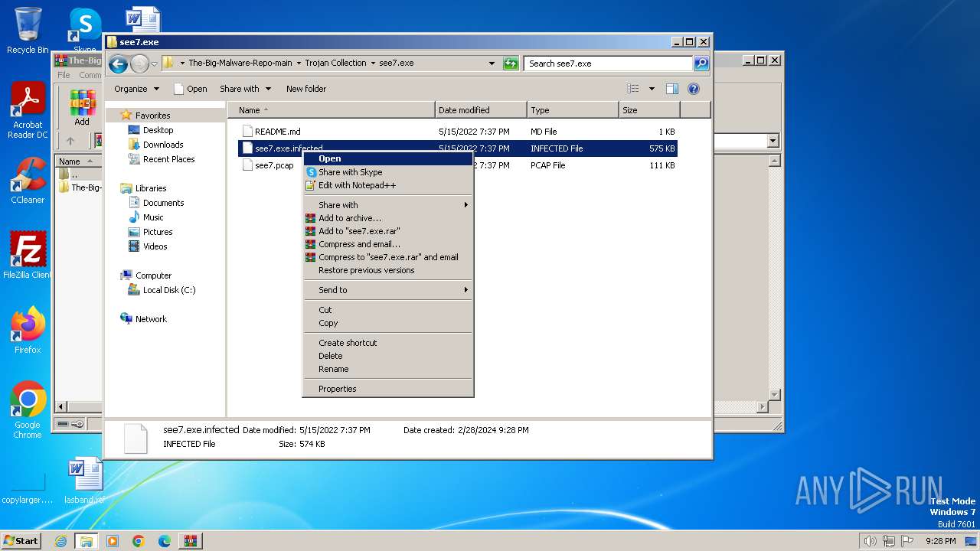Select Trojan Collection in the address path
Viewport: 980px width, 551px height.
pos(335,64)
